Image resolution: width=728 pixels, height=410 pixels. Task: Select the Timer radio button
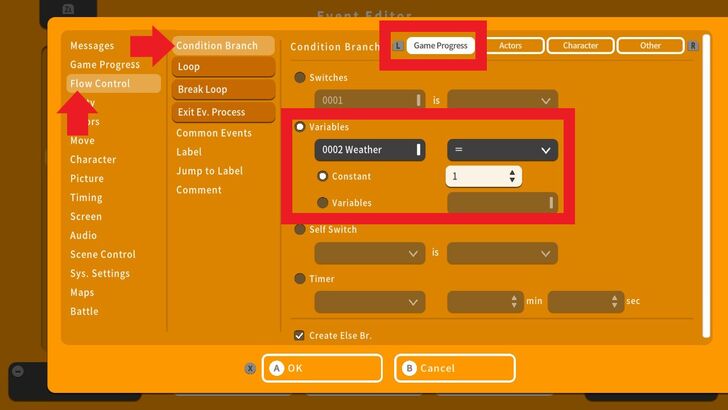pyautogui.click(x=300, y=279)
